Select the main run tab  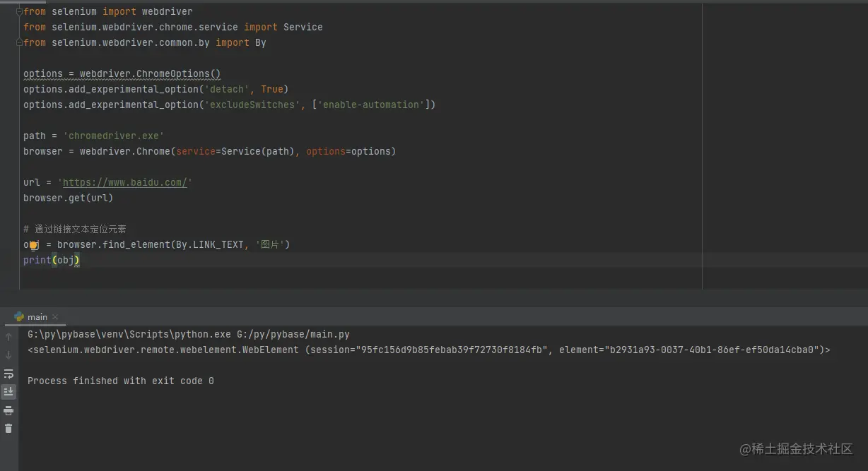click(x=36, y=316)
